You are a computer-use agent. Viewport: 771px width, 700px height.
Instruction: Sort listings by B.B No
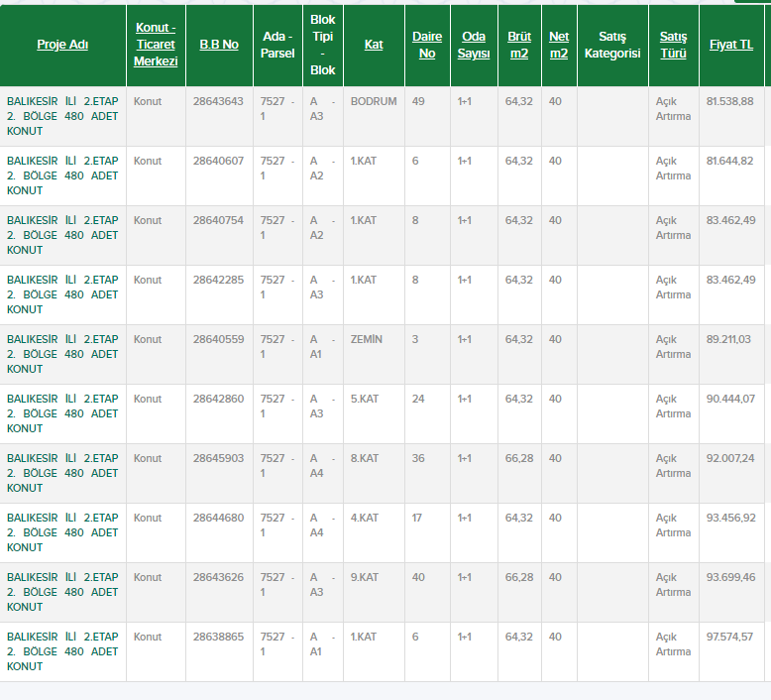pyautogui.click(x=219, y=45)
